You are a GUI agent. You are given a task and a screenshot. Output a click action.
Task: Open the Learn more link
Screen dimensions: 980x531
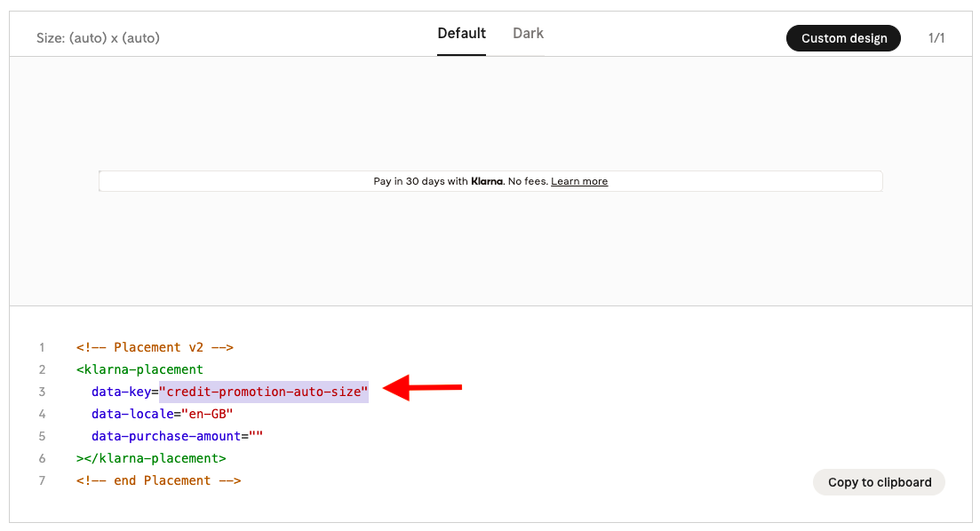click(x=579, y=181)
